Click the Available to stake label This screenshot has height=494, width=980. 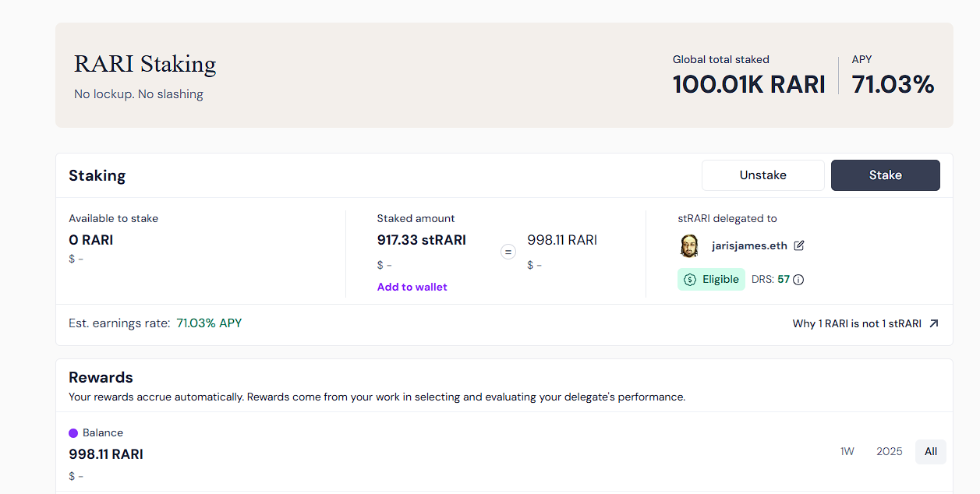113,219
